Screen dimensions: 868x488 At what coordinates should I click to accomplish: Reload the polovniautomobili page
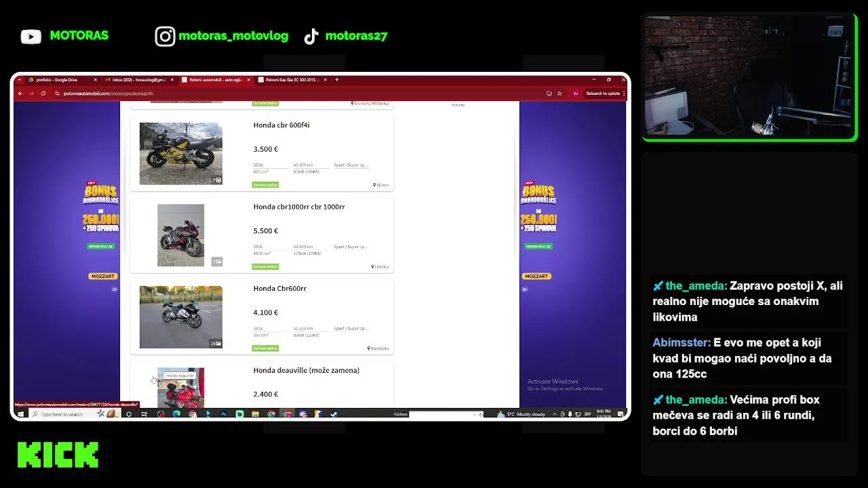tap(43, 93)
